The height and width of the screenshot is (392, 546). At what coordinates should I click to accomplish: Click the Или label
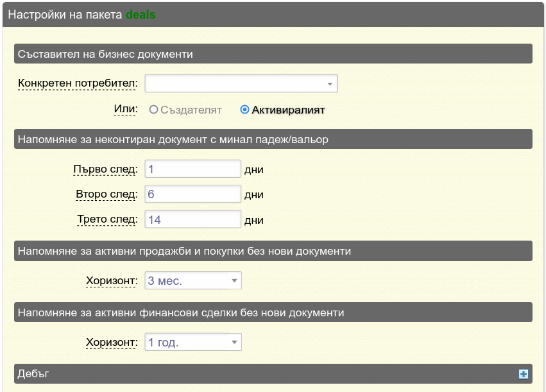pos(126,109)
